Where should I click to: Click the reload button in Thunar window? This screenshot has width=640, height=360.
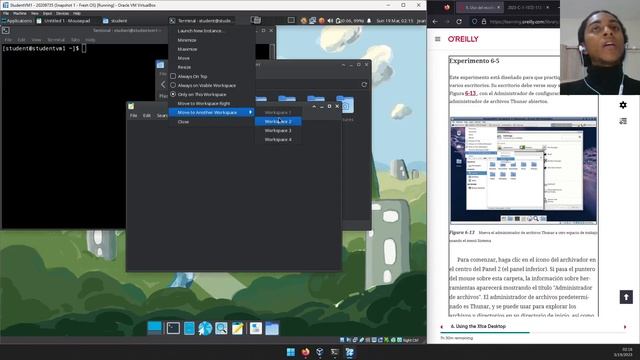[364, 84]
